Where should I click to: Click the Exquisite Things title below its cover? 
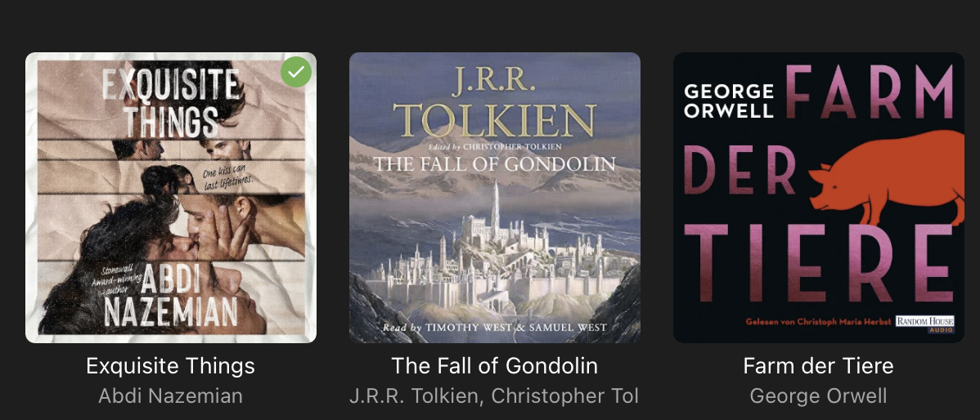click(x=171, y=366)
